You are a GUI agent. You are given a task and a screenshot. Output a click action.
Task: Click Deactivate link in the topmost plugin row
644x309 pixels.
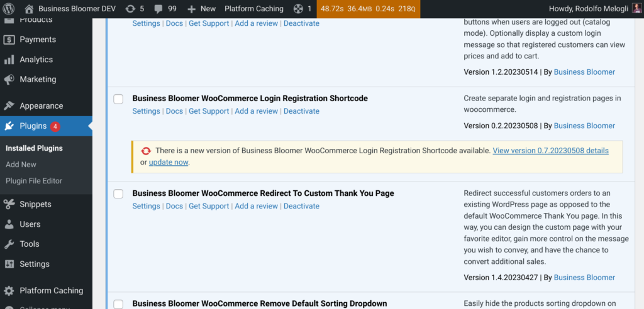(x=301, y=23)
